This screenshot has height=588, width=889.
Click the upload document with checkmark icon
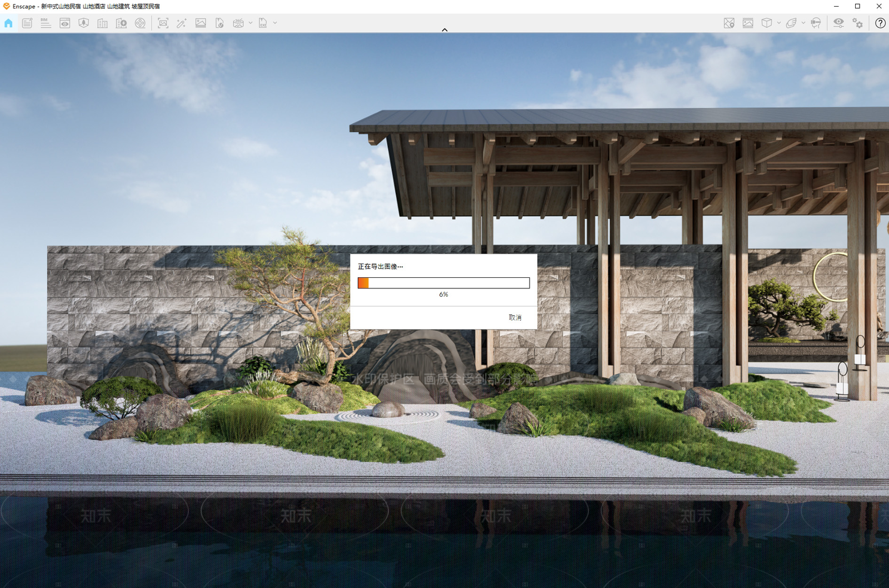point(219,23)
